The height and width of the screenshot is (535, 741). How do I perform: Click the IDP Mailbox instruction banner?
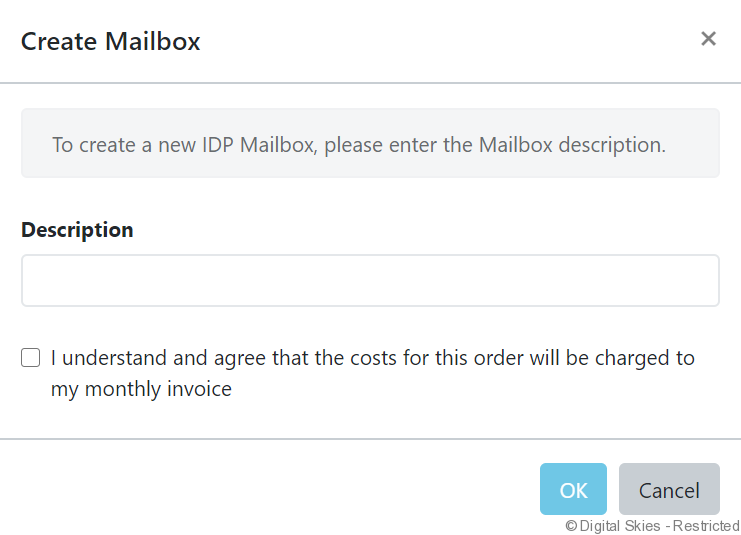[370, 144]
